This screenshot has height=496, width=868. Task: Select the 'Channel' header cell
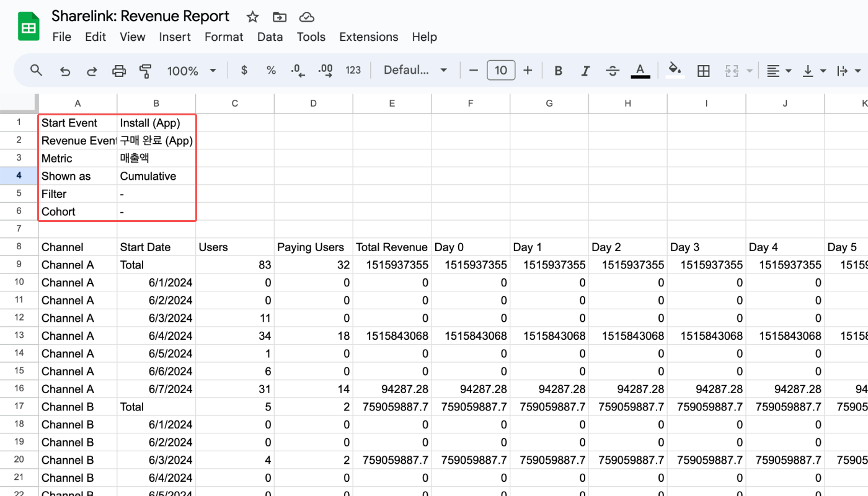point(77,247)
